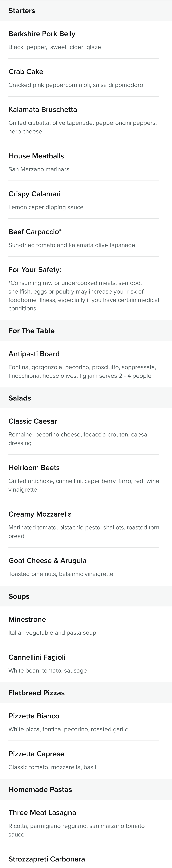This screenshot has width=172, height=868.
Task: Tap the Kalamata Bruschetta entry
Action: point(86,120)
